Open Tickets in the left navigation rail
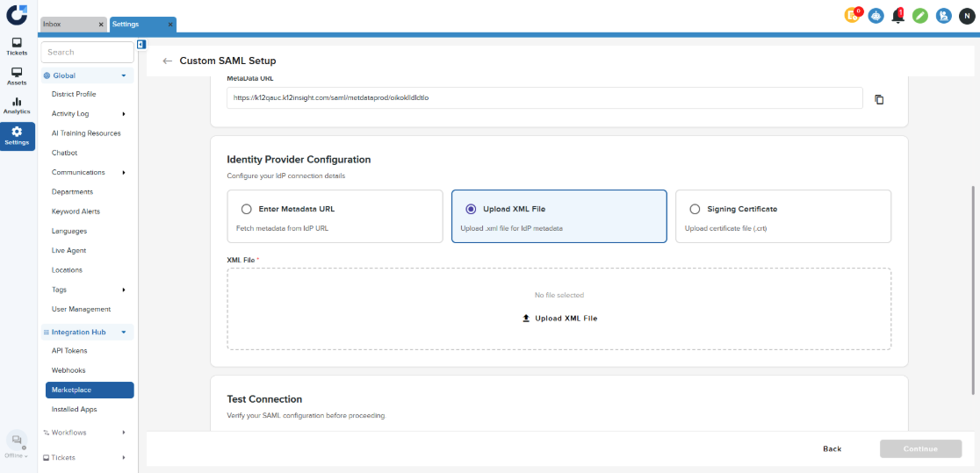 17,46
